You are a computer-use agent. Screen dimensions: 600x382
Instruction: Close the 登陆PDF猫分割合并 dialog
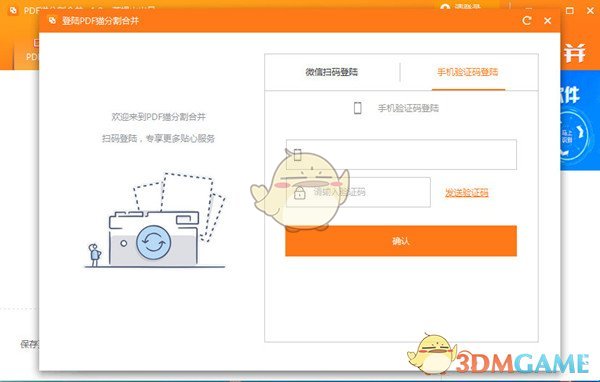click(548, 21)
